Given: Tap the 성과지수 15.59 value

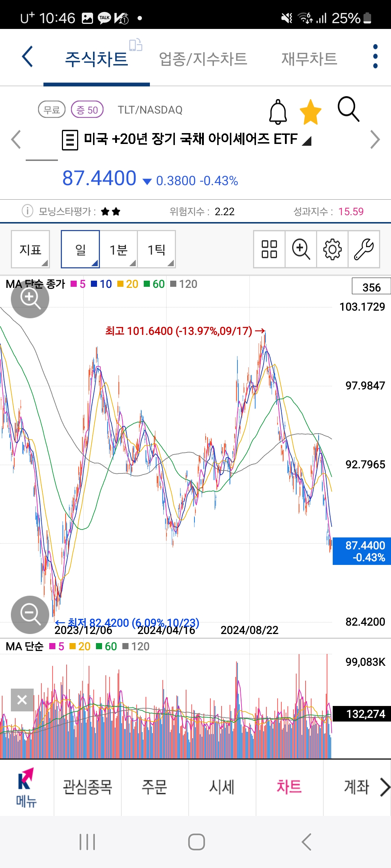Looking at the screenshot, I should coord(351,211).
